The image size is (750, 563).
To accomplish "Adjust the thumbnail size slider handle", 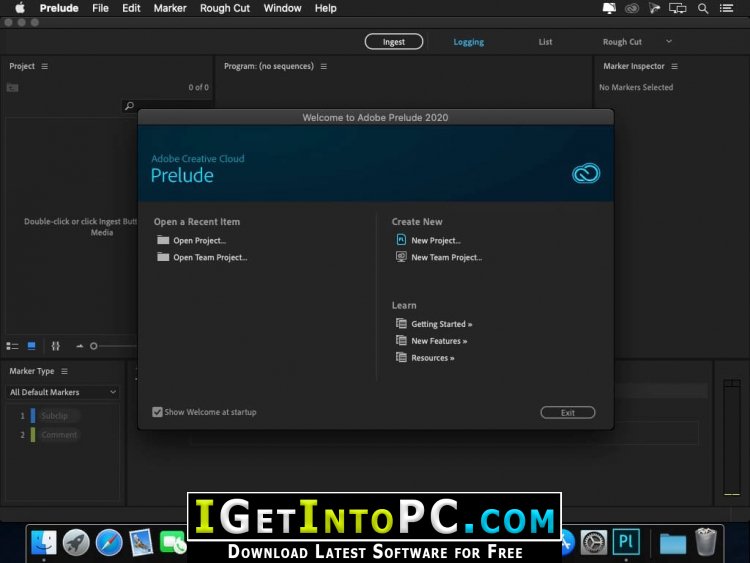I will tap(94, 346).
